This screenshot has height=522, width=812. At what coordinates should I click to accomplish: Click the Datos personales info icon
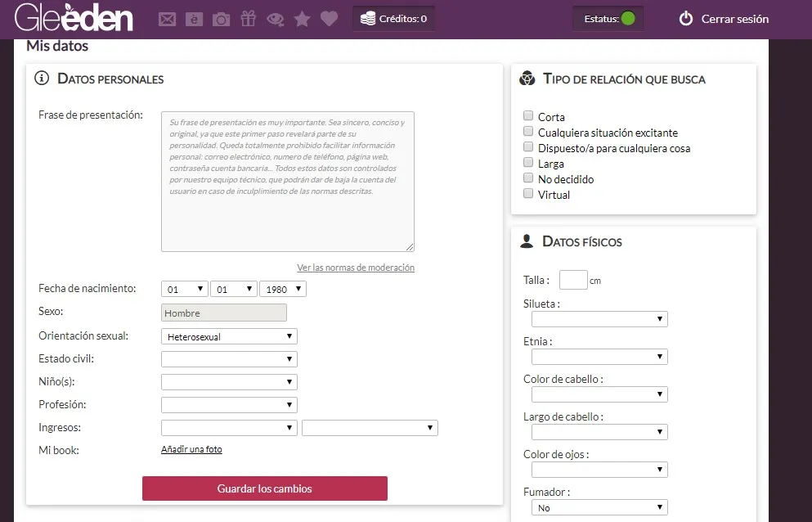(x=42, y=79)
